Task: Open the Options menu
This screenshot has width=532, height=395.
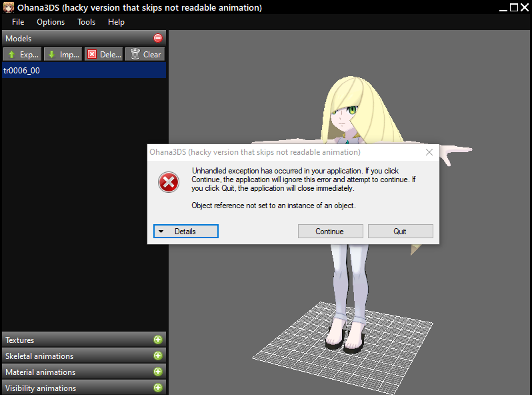Action: click(x=51, y=22)
